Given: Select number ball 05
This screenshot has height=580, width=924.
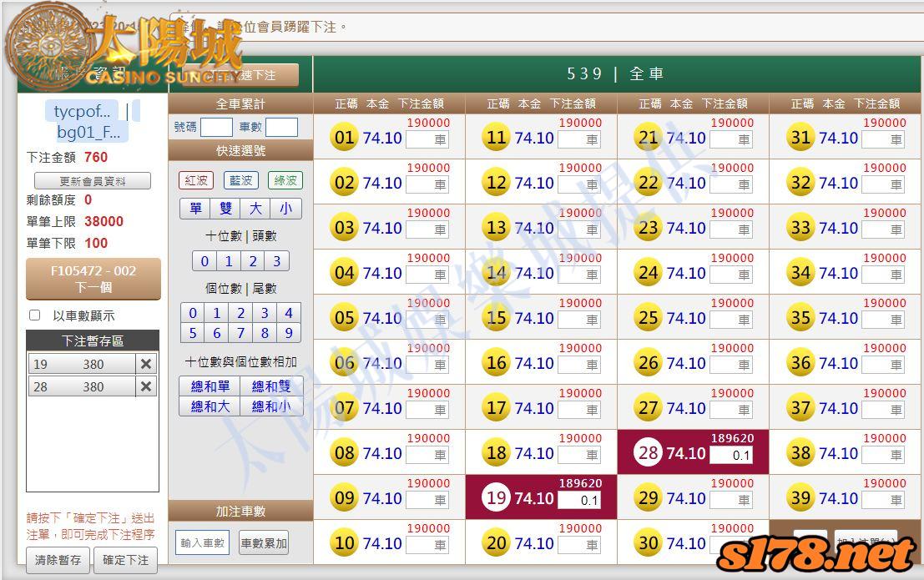Looking at the screenshot, I should [344, 318].
